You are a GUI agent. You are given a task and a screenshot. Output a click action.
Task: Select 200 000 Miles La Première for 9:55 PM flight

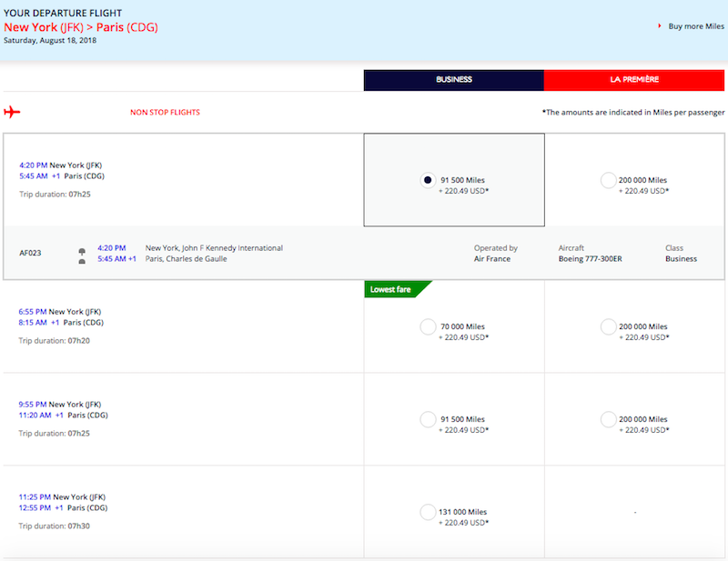(x=608, y=419)
